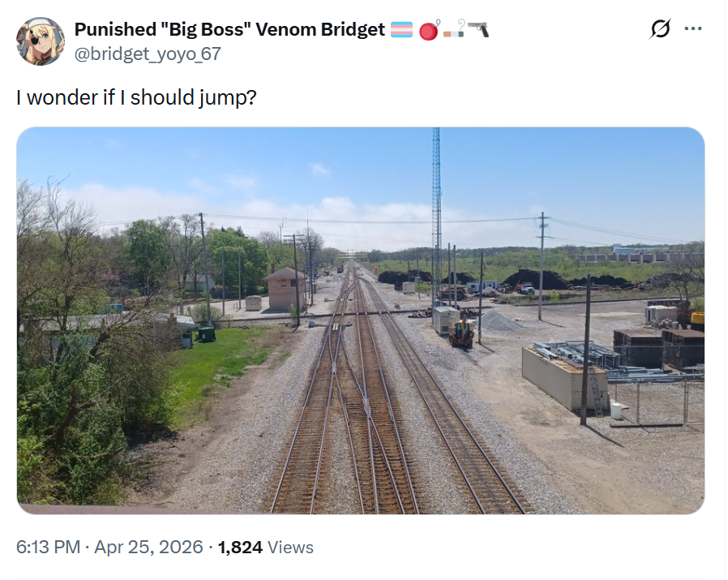Click the tweet text "I wonder if I should jump?"
Screen dimensions: 728x580
tap(136, 98)
